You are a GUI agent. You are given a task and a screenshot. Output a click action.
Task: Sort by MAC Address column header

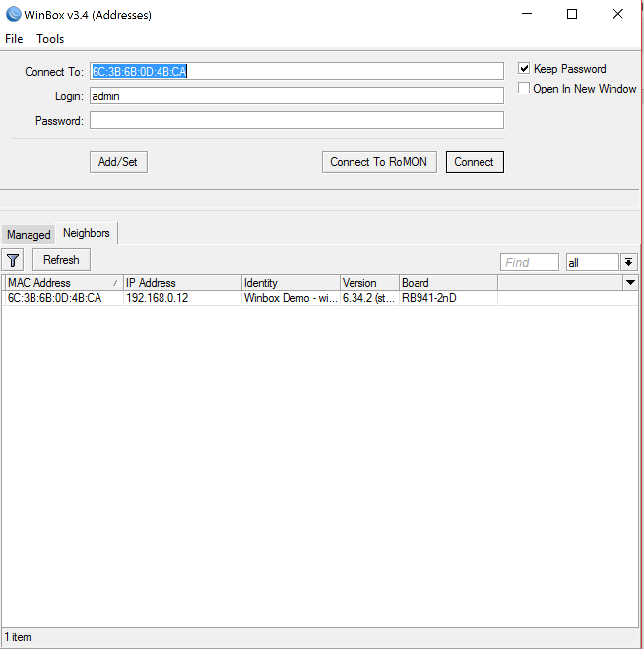[x=64, y=283]
